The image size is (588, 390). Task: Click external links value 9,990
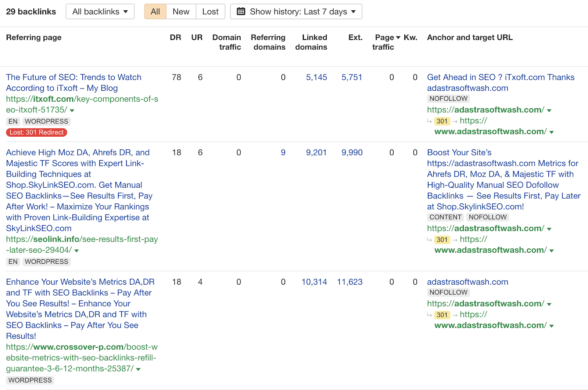(x=352, y=152)
